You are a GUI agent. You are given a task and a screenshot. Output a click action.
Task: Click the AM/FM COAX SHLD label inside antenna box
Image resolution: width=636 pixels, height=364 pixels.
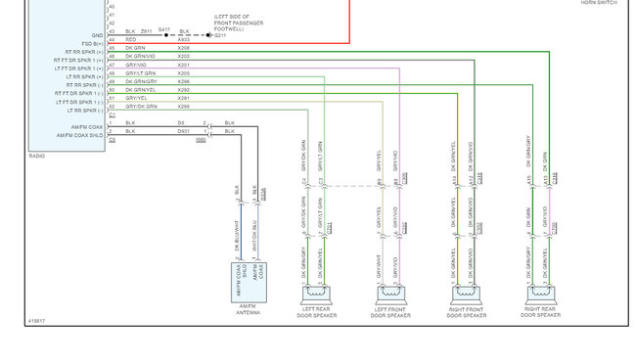pos(242,280)
